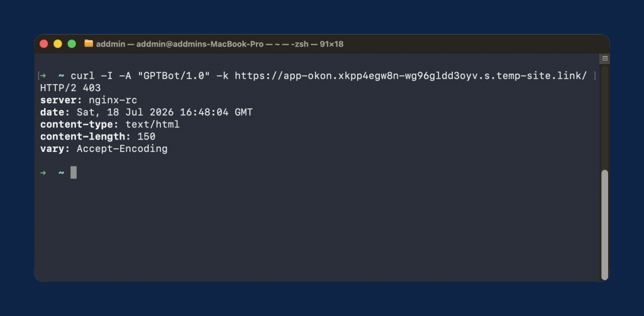Click the green arrow on the empty prompt
Image resolution: width=644 pixels, height=316 pixels.
[x=43, y=173]
